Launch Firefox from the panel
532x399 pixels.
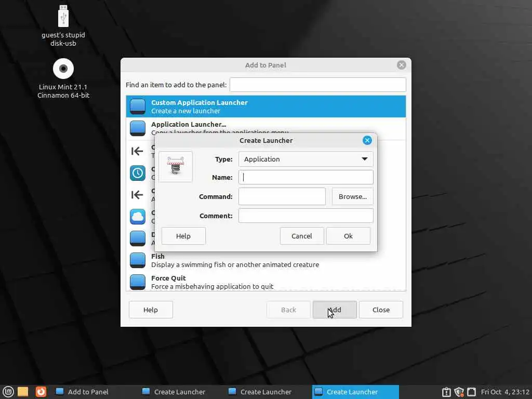tap(41, 392)
